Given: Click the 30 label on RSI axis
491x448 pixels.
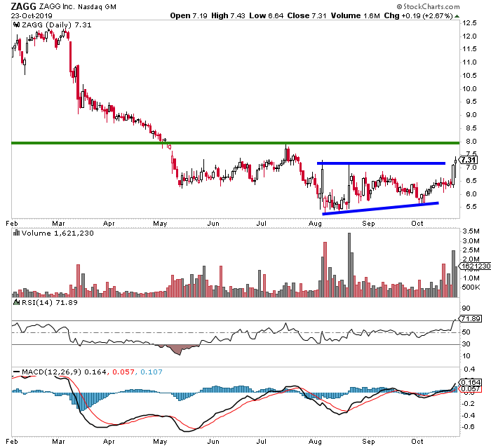Looking at the screenshot, I should tap(466, 344).
